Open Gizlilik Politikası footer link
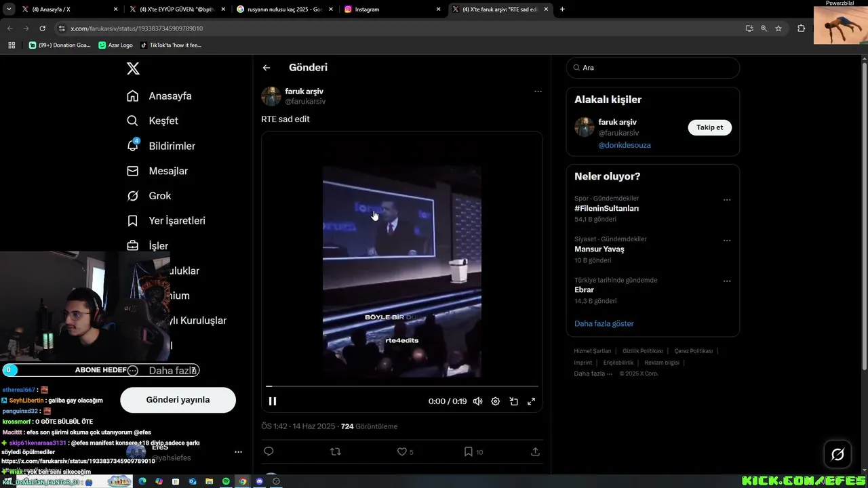This screenshot has width=868, height=488. click(x=643, y=351)
